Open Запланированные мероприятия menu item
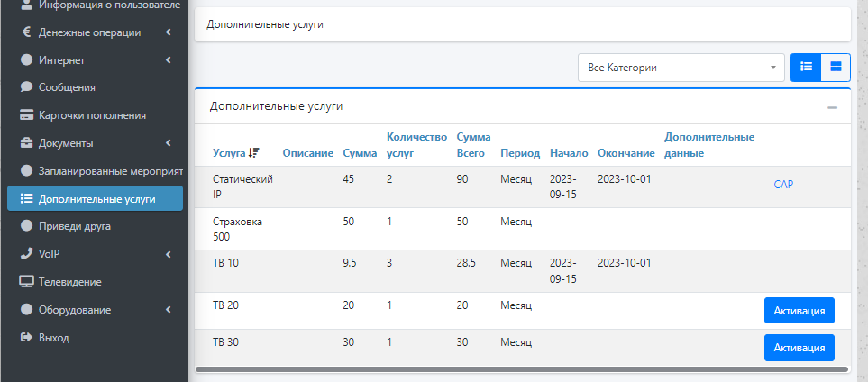 click(110, 170)
